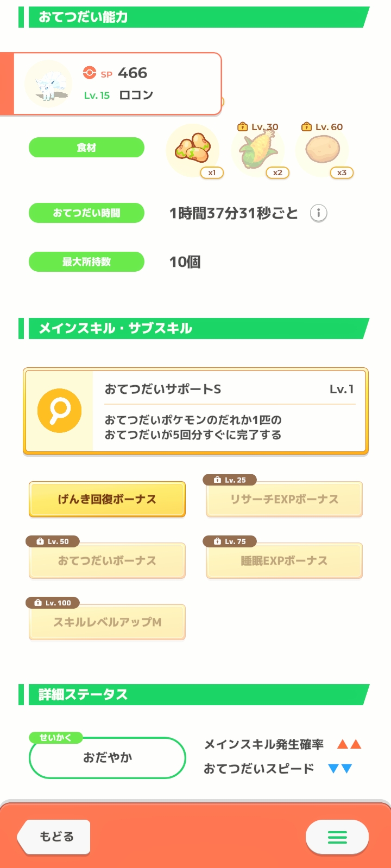Open the helping time info icon
This screenshot has height=868, width=391.
coord(318,213)
